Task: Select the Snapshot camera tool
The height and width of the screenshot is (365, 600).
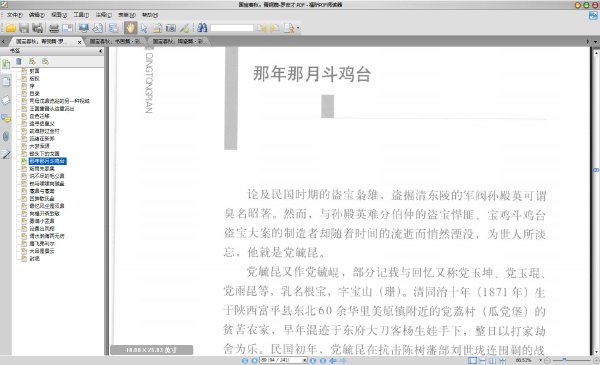Action: click(171, 28)
